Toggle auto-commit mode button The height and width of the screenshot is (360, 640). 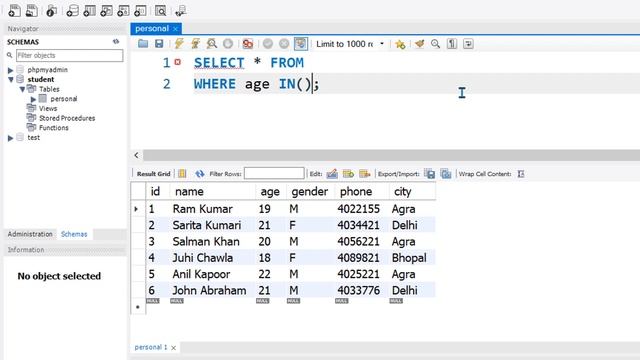point(301,44)
